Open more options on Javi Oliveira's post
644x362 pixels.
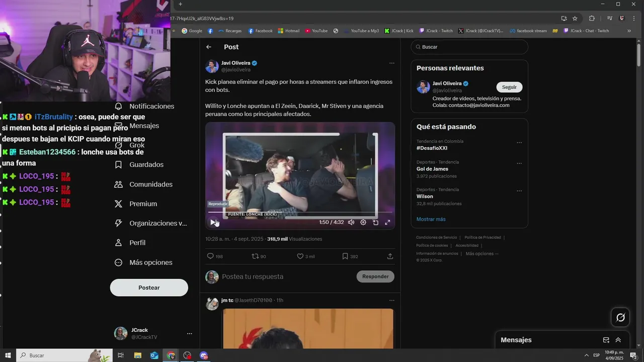point(391,63)
